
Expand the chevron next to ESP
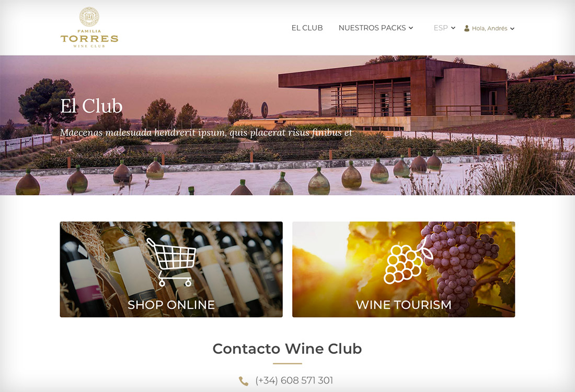[453, 28]
